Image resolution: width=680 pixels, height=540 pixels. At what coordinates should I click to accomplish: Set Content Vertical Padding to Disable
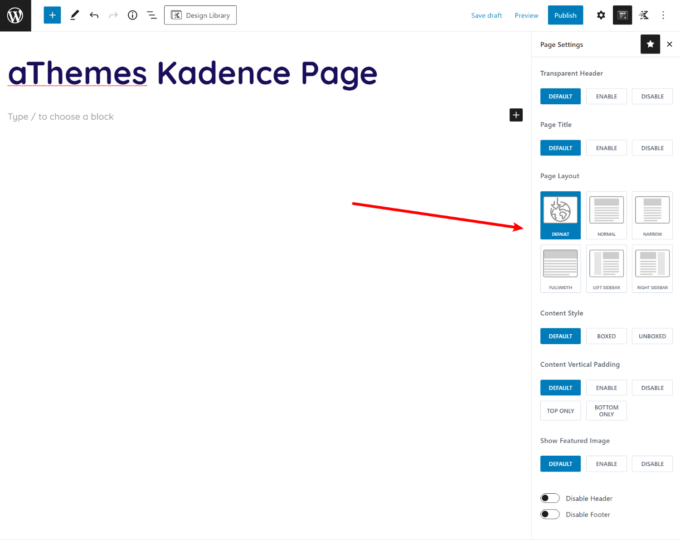click(x=652, y=388)
